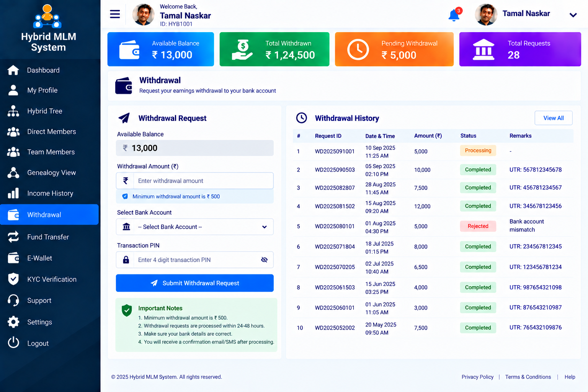The image size is (588, 392).
Task: Click the Hybrid MLM System logo
Action: 47,16
